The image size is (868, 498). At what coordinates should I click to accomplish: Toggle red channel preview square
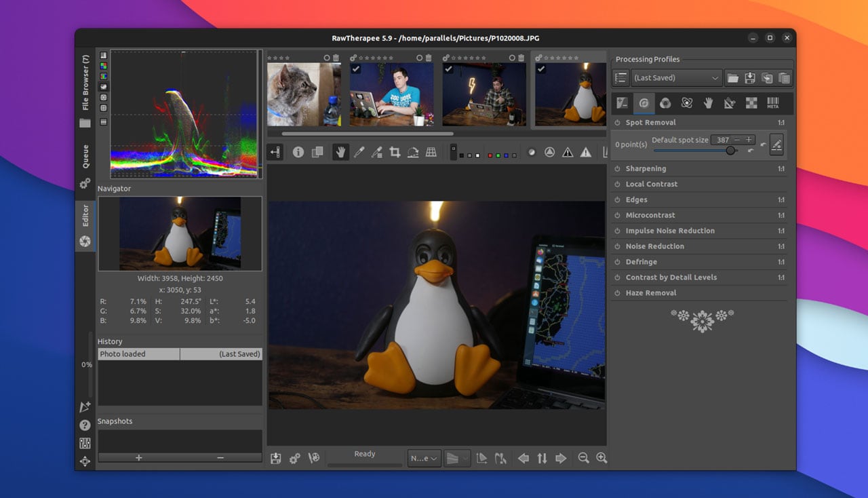pos(490,155)
